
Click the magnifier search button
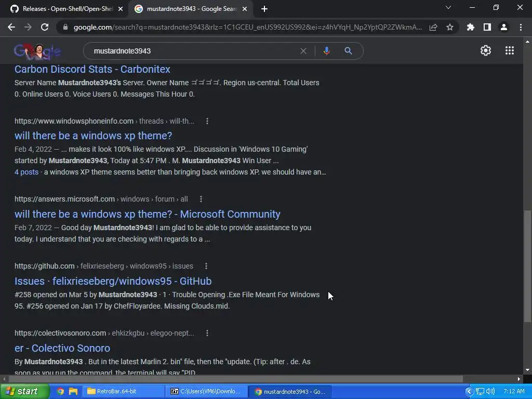tap(348, 51)
